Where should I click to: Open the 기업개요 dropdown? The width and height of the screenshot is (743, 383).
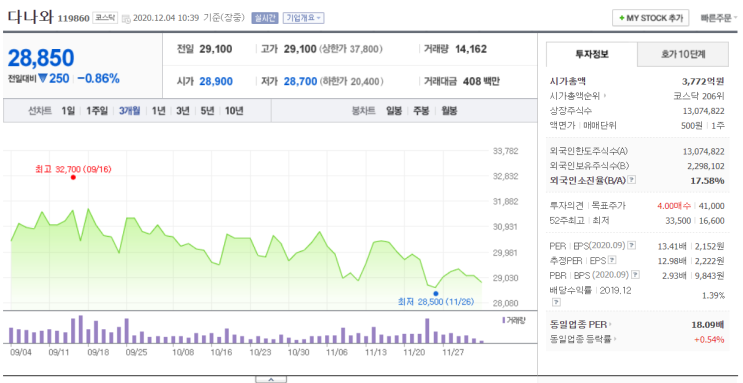point(304,18)
